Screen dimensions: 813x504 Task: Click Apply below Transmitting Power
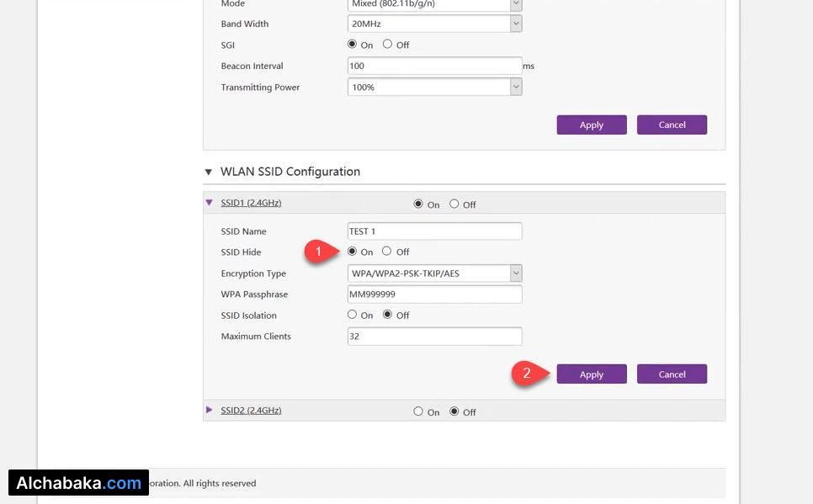(591, 125)
